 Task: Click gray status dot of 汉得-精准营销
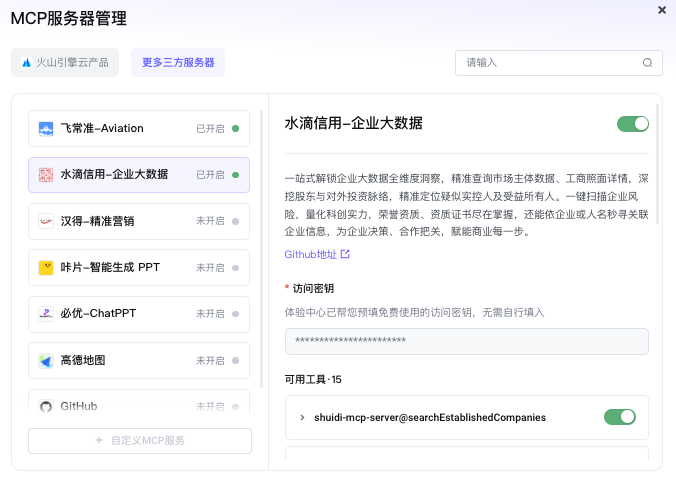(235, 221)
